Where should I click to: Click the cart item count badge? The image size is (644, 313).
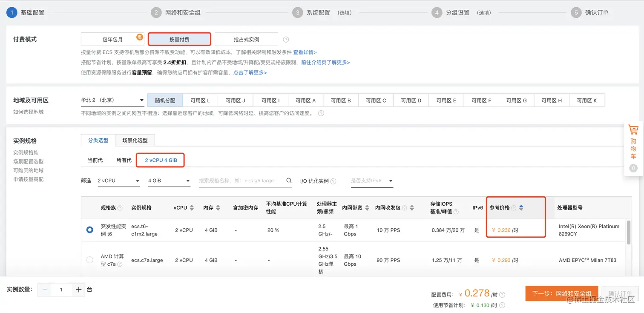point(633,168)
